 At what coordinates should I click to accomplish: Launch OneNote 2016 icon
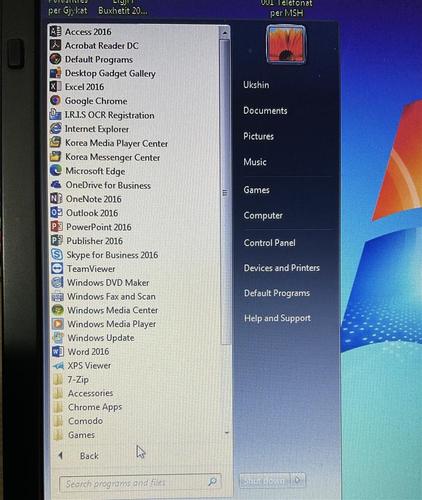coord(56,198)
